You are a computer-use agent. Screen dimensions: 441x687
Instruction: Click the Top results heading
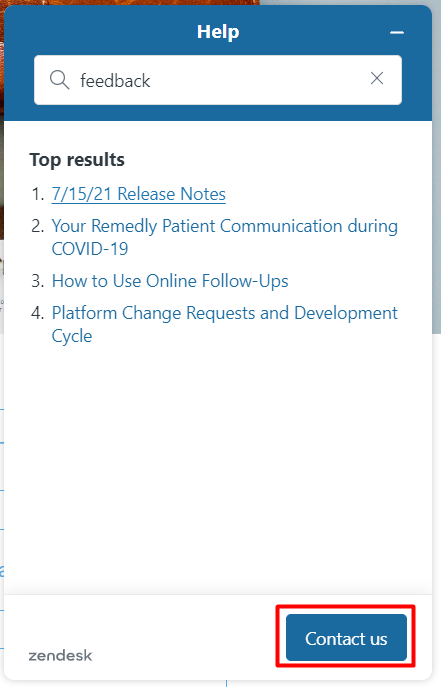click(77, 159)
